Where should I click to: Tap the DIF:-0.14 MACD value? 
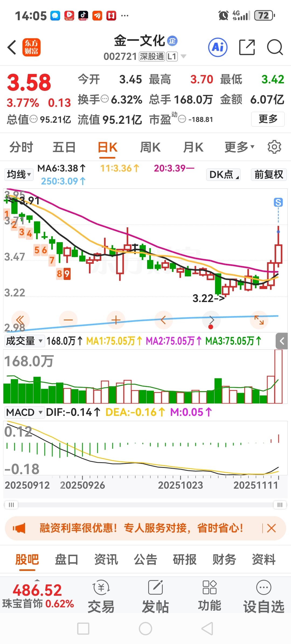73,412
